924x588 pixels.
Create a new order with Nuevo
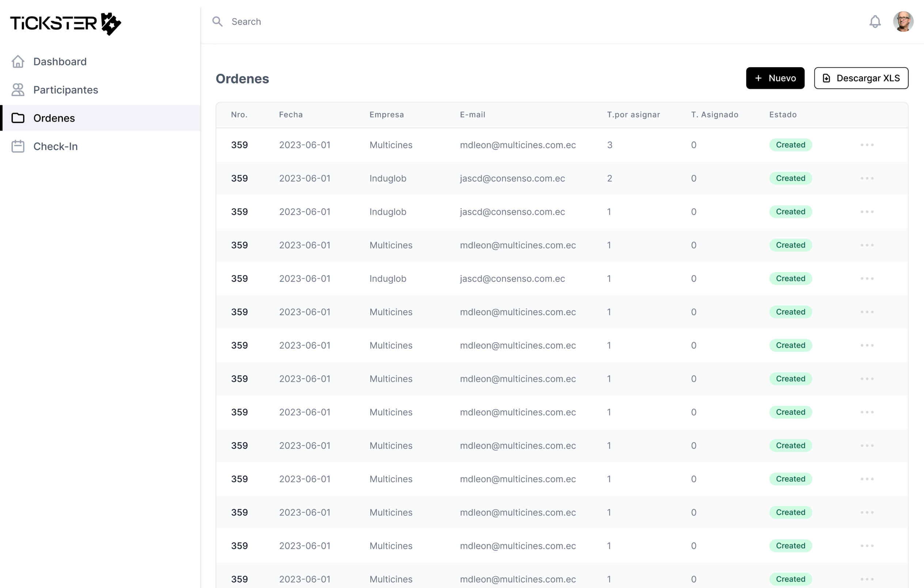point(775,78)
